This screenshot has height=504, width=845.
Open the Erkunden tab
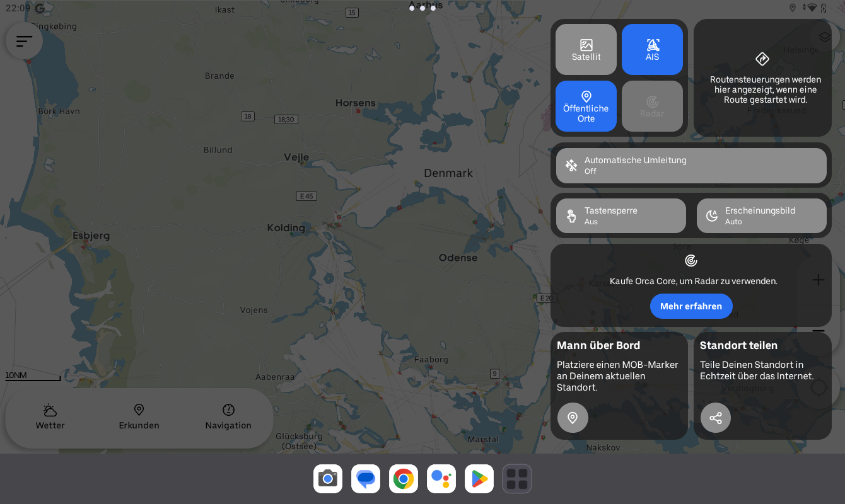pos(139,418)
